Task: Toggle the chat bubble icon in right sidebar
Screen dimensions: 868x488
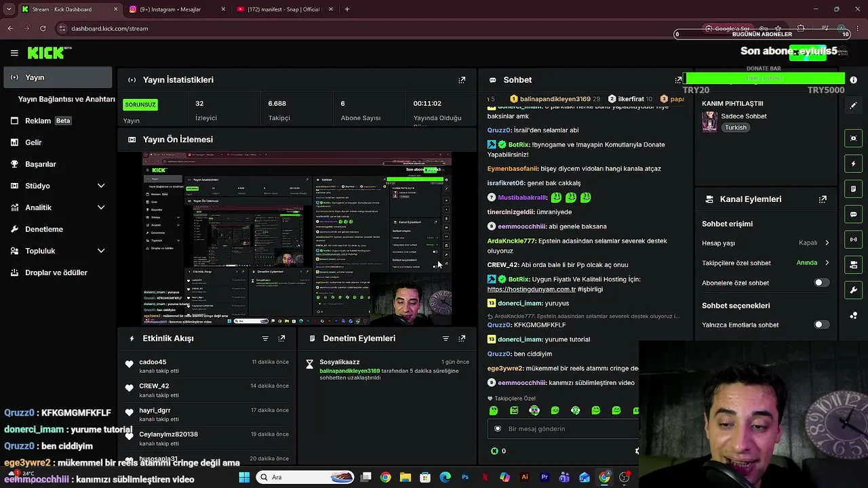Action: coord(854,214)
